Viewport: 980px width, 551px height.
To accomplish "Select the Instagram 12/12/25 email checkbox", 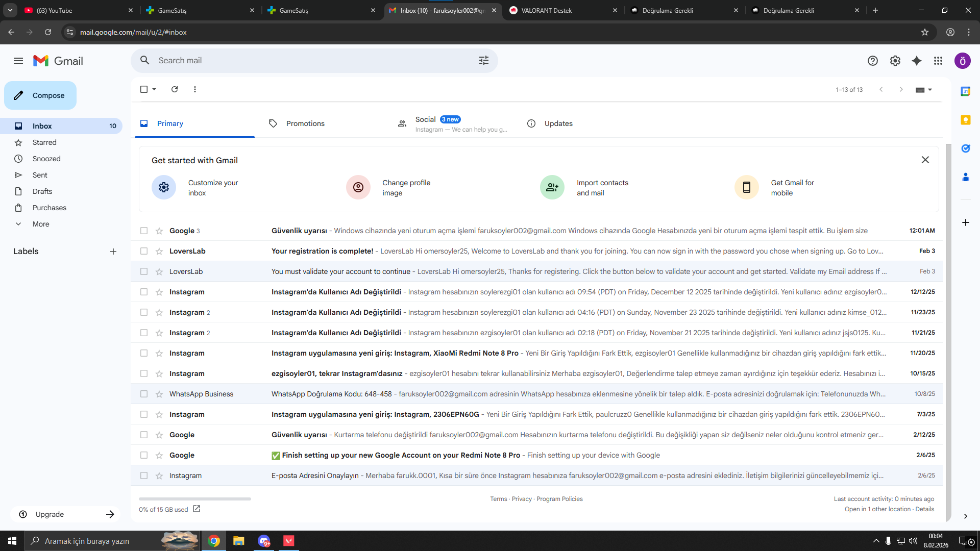I will pos(144,292).
